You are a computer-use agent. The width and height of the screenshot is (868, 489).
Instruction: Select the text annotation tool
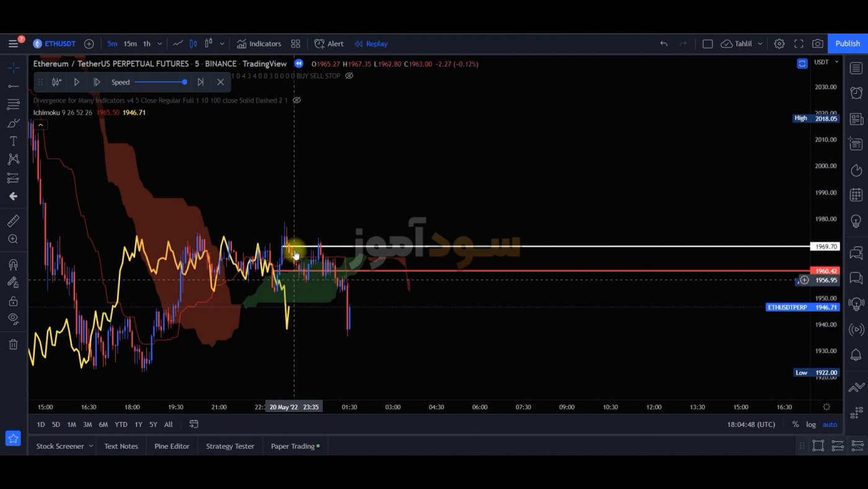click(x=13, y=141)
